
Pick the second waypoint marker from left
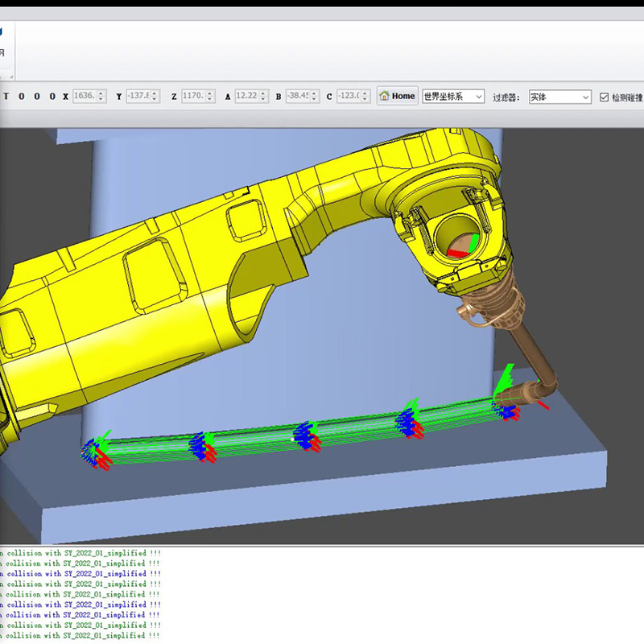point(201,447)
